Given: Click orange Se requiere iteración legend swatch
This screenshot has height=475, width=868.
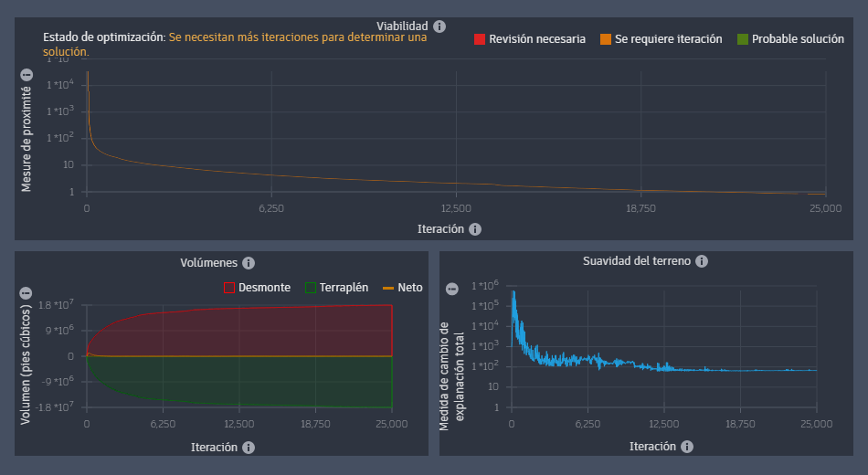Looking at the screenshot, I should [x=606, y=39].
